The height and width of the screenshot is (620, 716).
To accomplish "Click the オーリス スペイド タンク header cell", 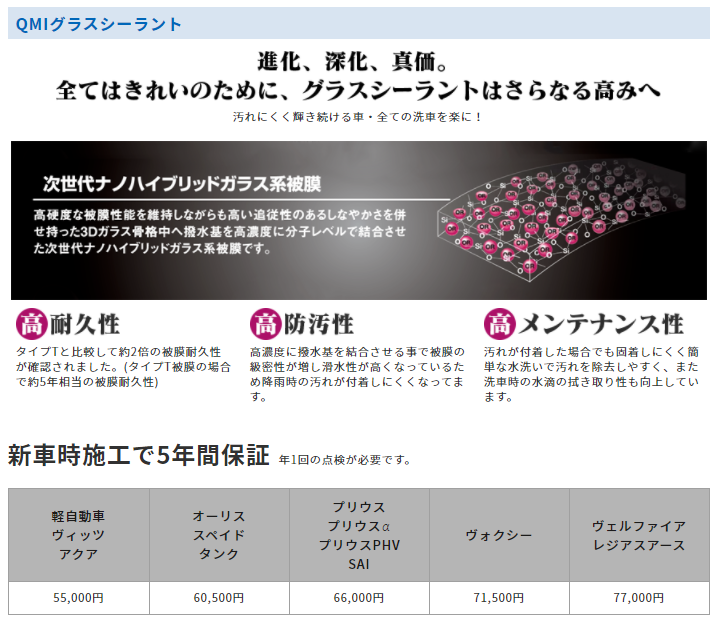I will tap(219, 535).
